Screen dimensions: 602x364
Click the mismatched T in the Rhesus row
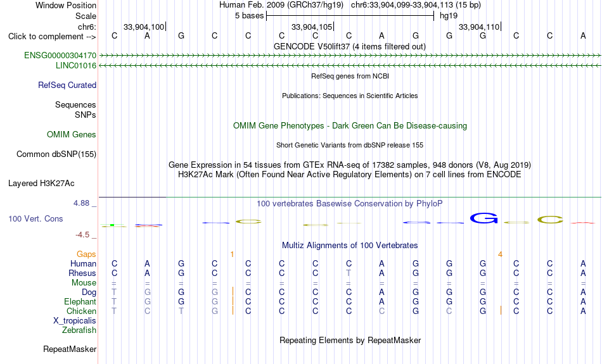click(x=349, y=273)
